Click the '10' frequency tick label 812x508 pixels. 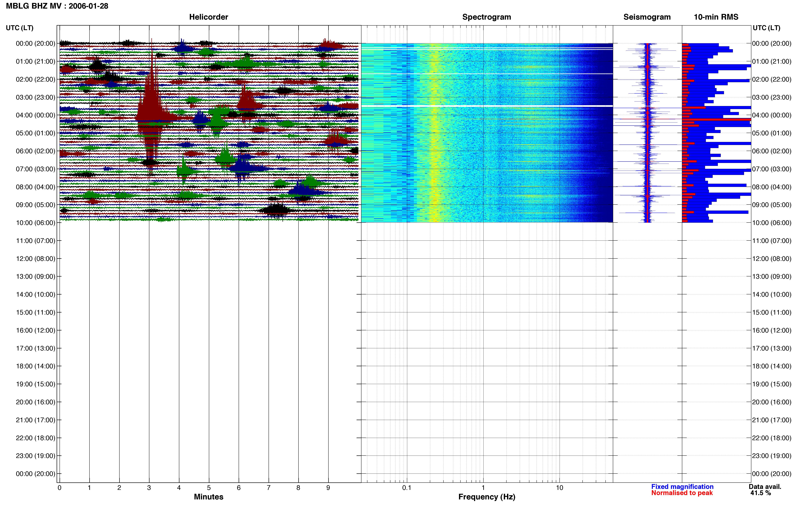(559, 488)
